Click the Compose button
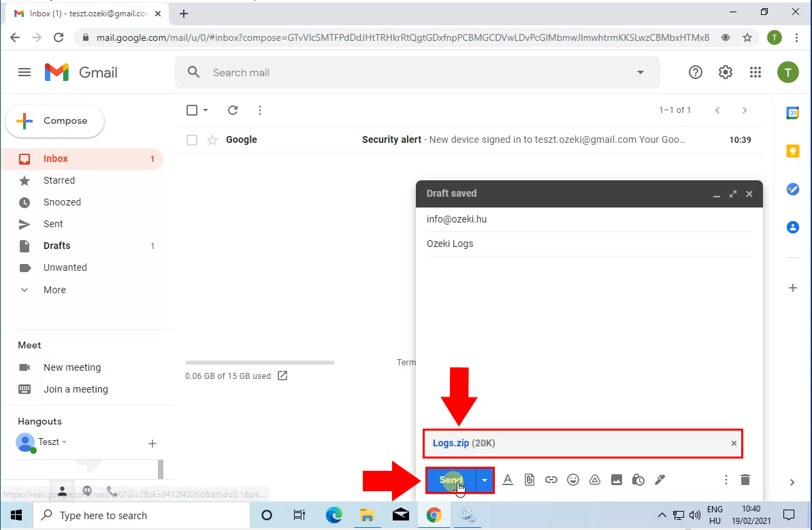The image size is (812, 530). coord(54,120)
